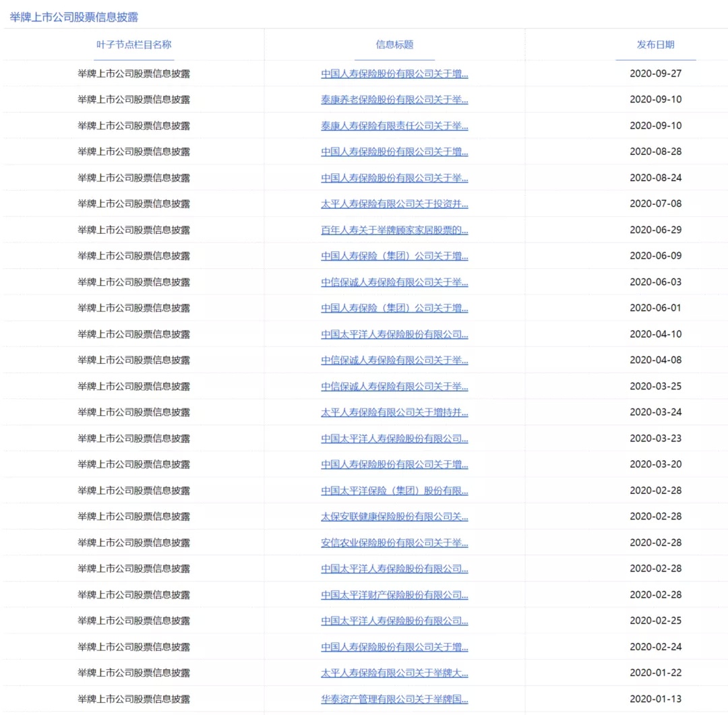The height and width of the screenshot is (715, 728).
Task: Open the 中国人寿保险（集团）公司关于增... link dated 2020-06-09
Action: pyautogui.click(x=394, y=256)
